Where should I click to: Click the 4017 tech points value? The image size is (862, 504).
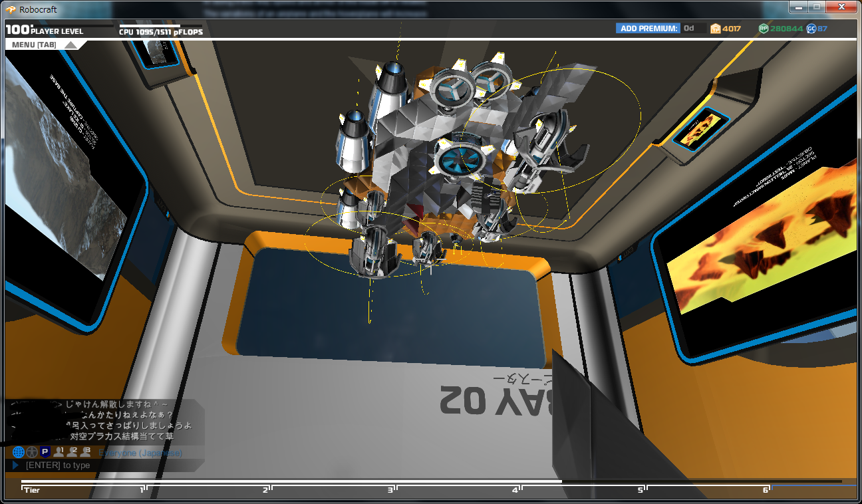pos(732,29)
